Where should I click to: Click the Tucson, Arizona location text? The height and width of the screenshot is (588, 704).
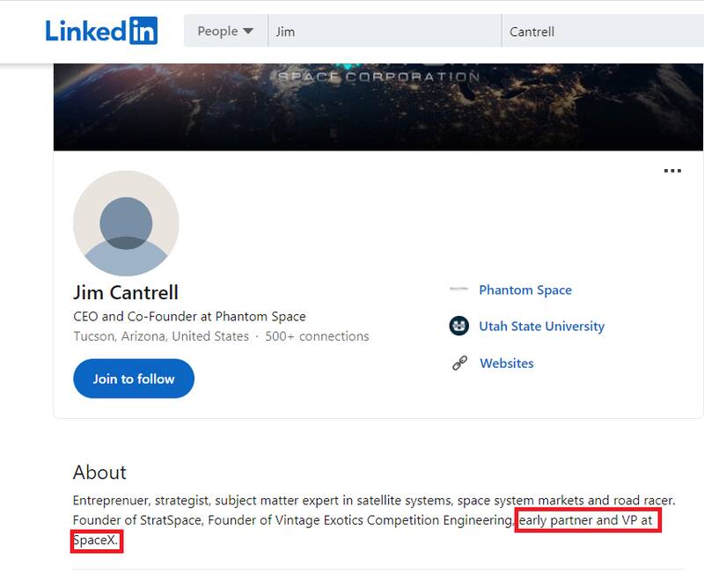pos(161,336)
